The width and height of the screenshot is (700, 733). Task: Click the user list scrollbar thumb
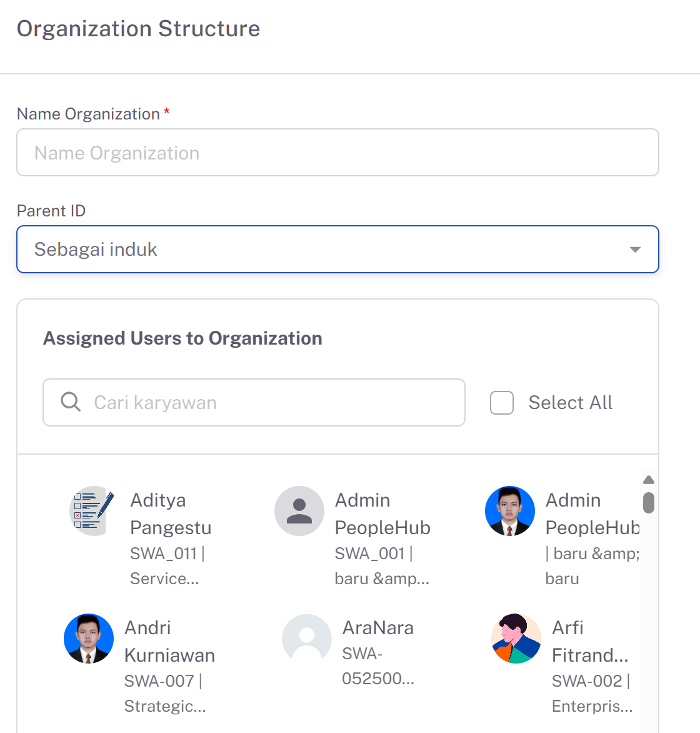(x=649, y=503)
